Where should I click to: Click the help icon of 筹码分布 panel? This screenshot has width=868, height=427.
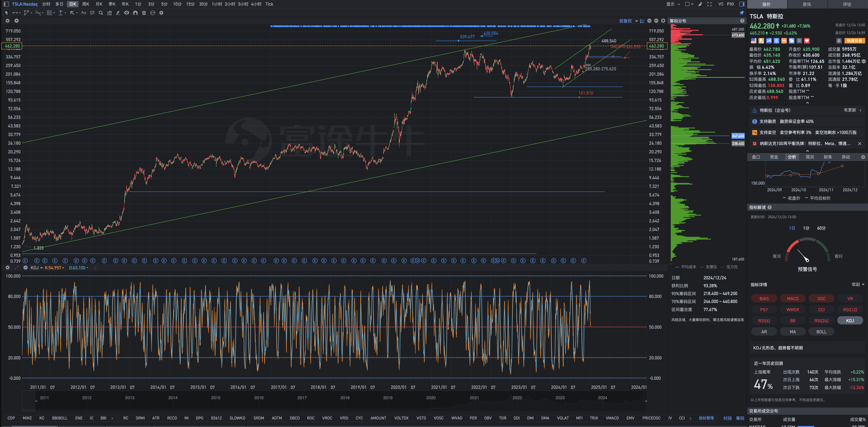pyautogui.click(x=742, y=21)
